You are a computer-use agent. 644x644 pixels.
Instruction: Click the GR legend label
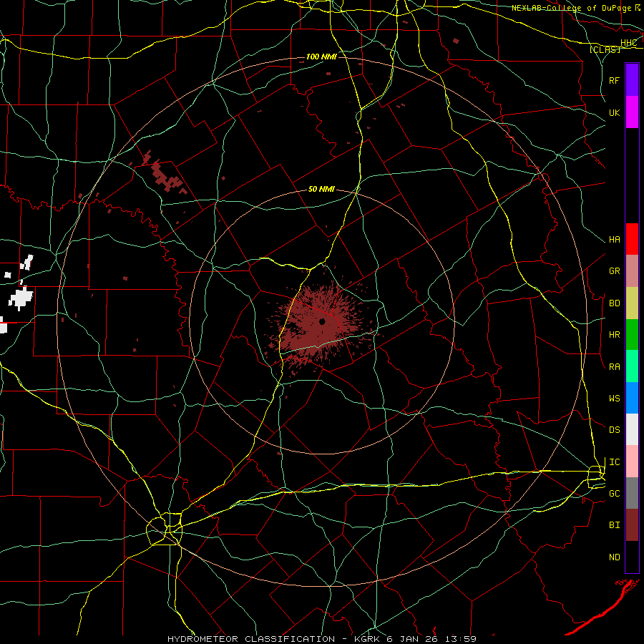point(615,271)
